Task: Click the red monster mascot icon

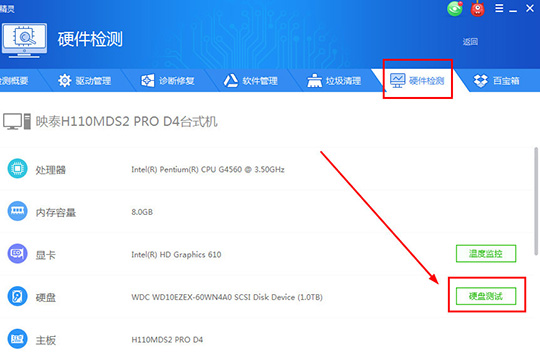Action: (478, 8)
